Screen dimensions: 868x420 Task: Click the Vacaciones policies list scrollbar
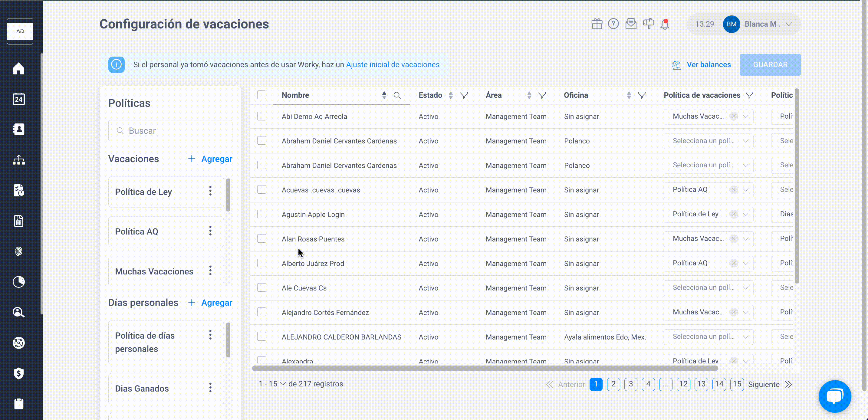228,195
